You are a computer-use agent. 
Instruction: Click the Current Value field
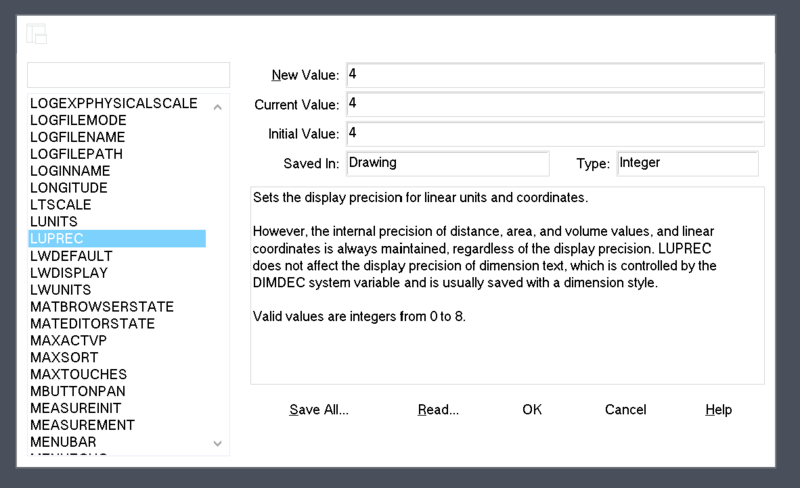click(554, 104)
